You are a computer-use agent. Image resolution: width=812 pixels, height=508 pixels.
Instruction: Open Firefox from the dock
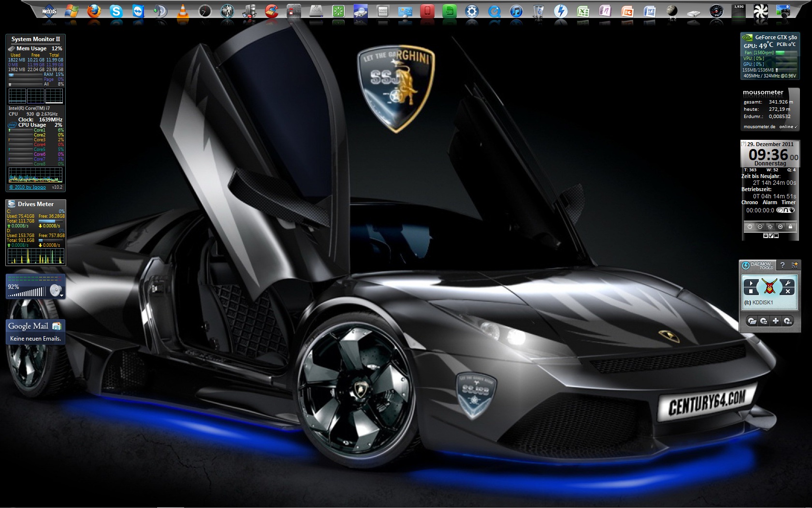point(94,11)
